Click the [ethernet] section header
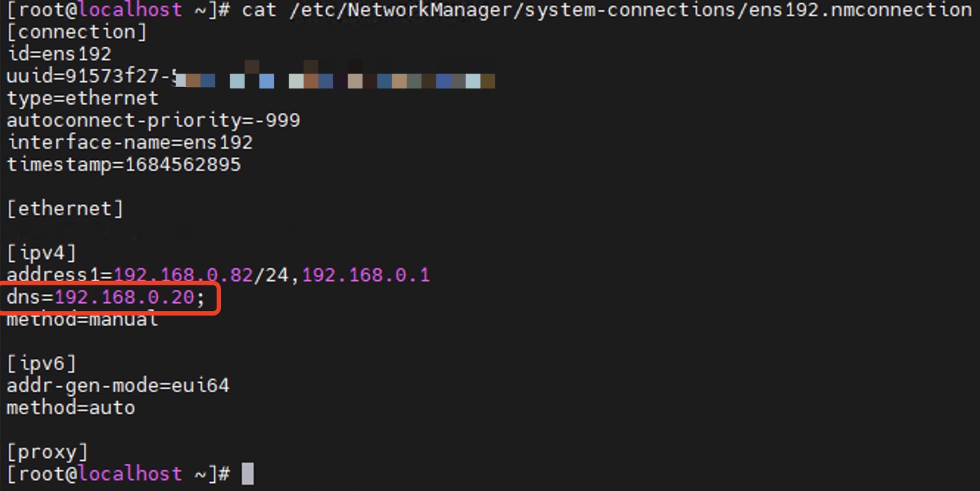The image size is (980, 491). tap(65, 209)
